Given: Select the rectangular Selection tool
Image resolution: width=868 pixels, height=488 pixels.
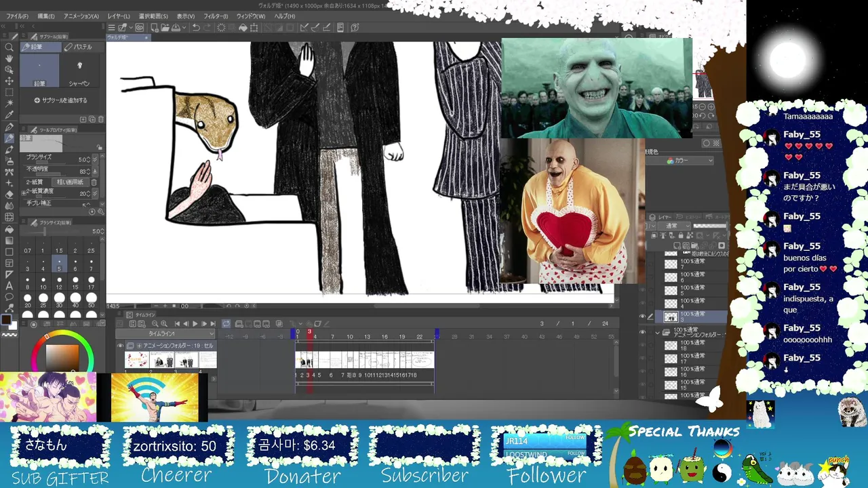Looking at the screenshot, I should [x=9, y=93].
